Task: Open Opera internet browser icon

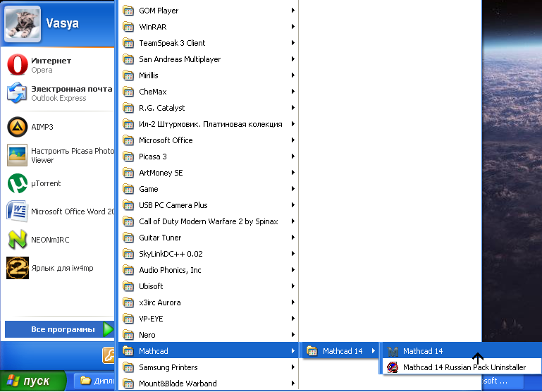Action: (x=18, y=65)
